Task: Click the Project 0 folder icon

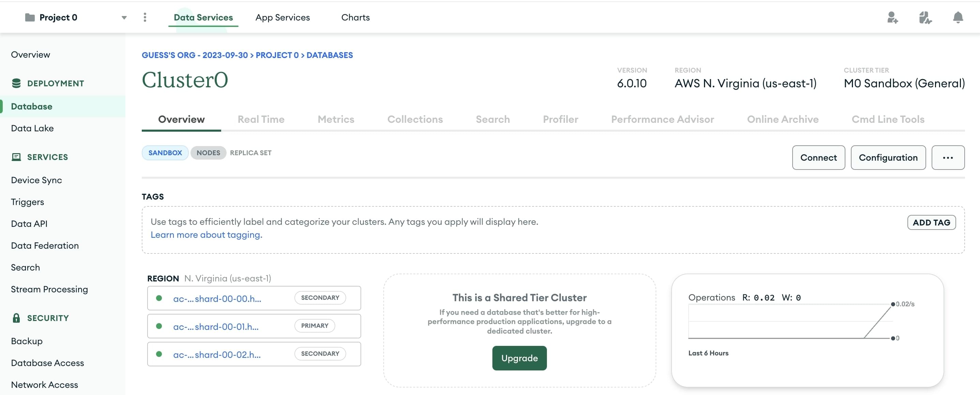Action: click(30, 17)
